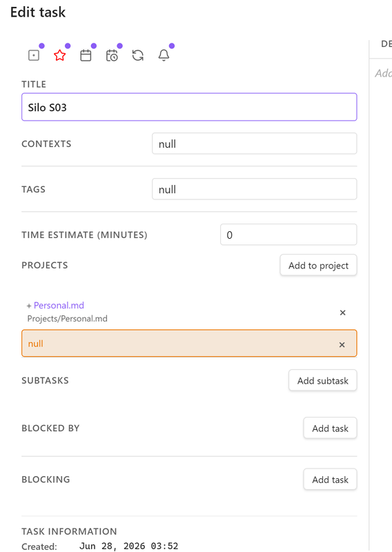Focus the Title field containing Silo S03
392x552 pixels.
(x=189, y=107)
